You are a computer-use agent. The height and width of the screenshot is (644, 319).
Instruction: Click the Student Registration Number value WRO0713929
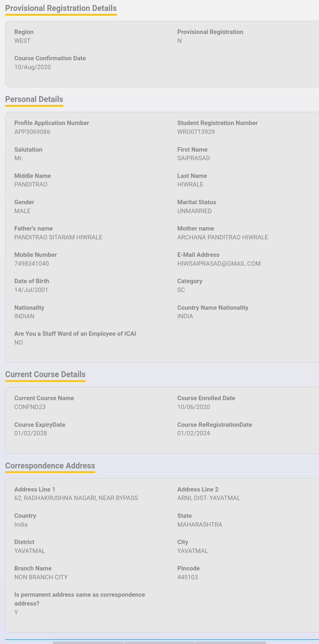(196, 132)
